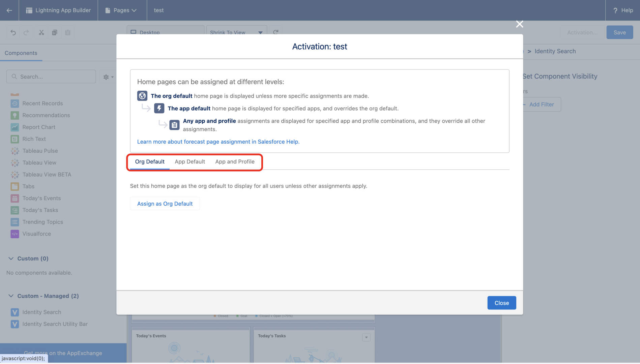Click the back arrow in the header
Viewport: 640px width, 364px height.
[9, 10]
